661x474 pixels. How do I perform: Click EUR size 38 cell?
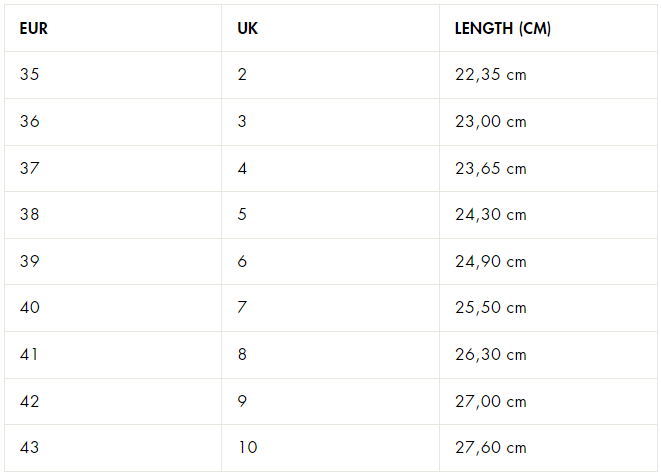[29, 215]
